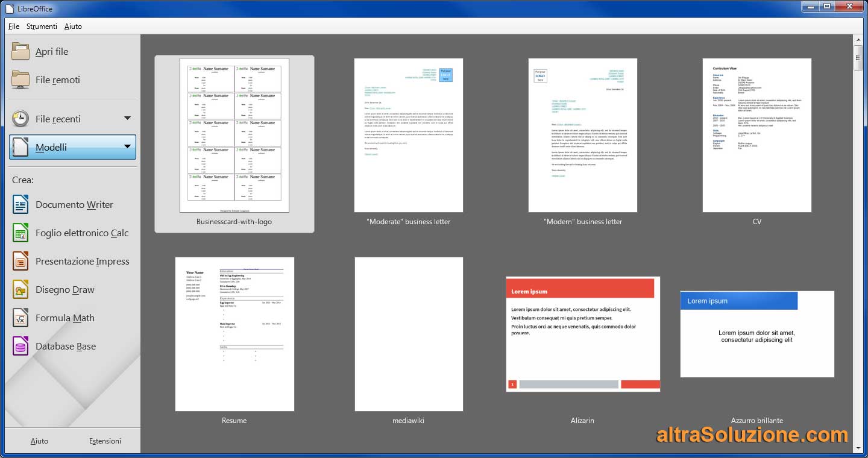Click the mediawiki caption text
This screenshot has height=458, width=868.
[408, 421]
